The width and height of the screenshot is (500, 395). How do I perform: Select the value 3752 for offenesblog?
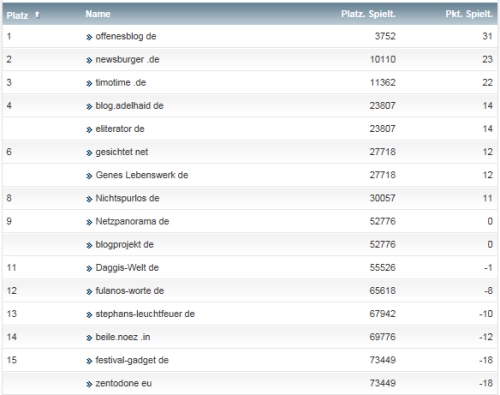click(385, 36)
